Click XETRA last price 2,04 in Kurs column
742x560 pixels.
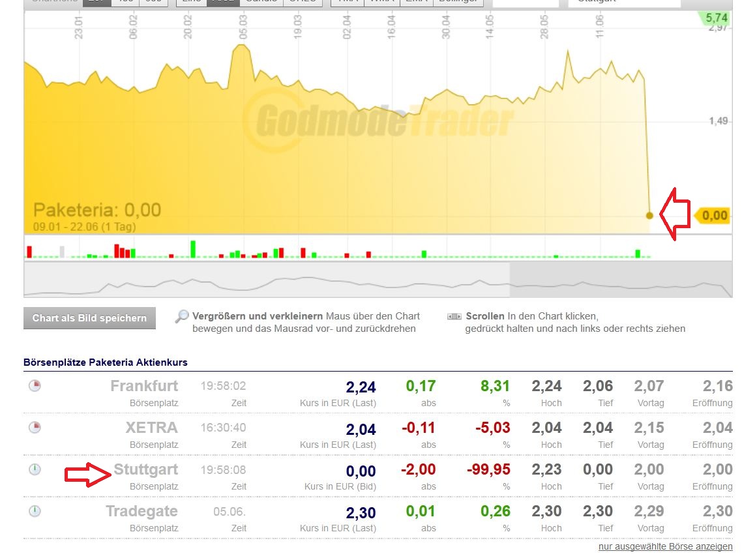pyautogui.click(x=361, y=429)
